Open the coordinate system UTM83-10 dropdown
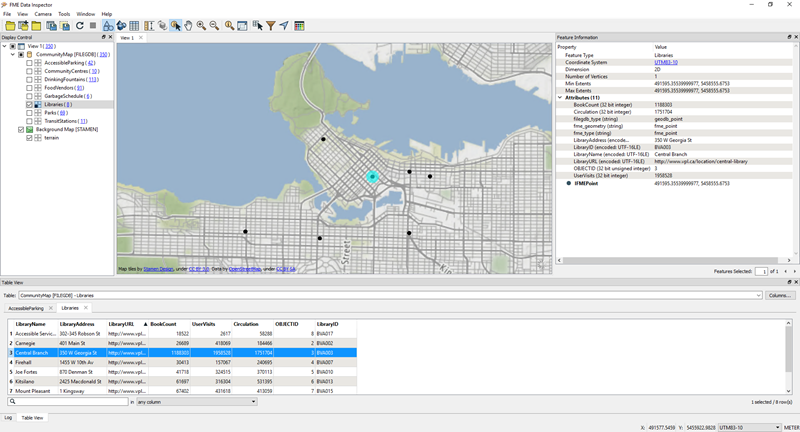 (x=749, y=427)
